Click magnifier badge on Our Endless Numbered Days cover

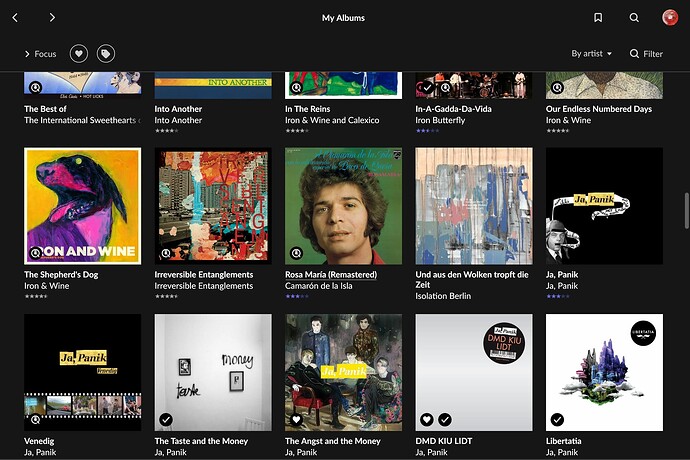pos(557,88)
